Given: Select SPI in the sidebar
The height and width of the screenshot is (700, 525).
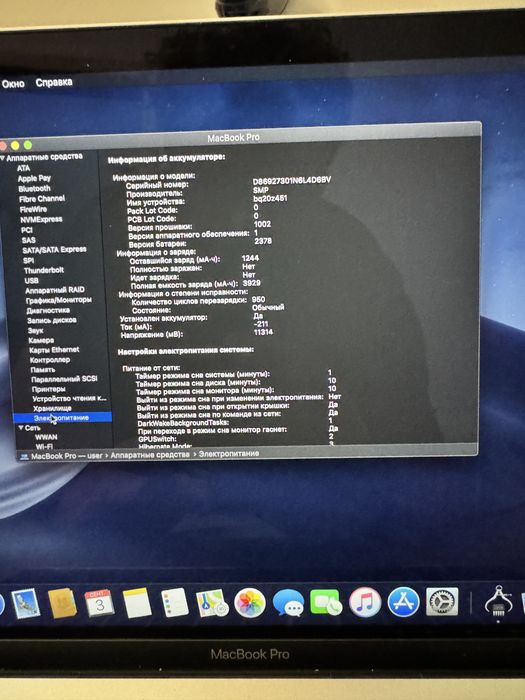Looking at the screenshot, I should point(29,260).
